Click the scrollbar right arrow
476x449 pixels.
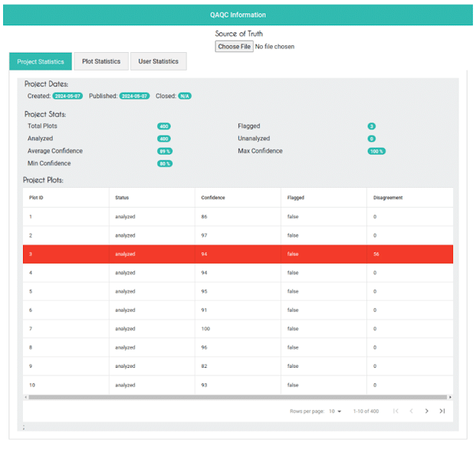tap(450, 397)
